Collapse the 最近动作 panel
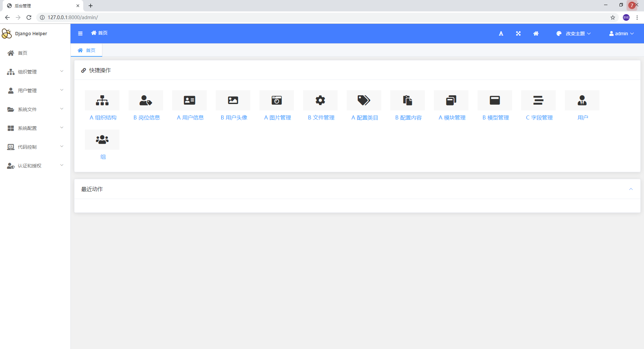644x349 pixels. (x=631, y=189)
